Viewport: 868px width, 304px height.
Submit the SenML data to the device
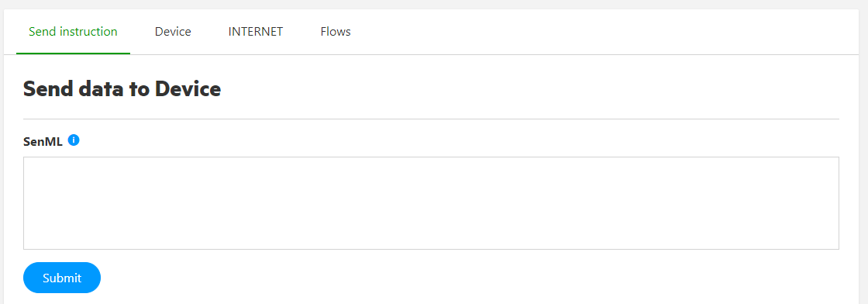pyautogui.click(x=62, y=278)
